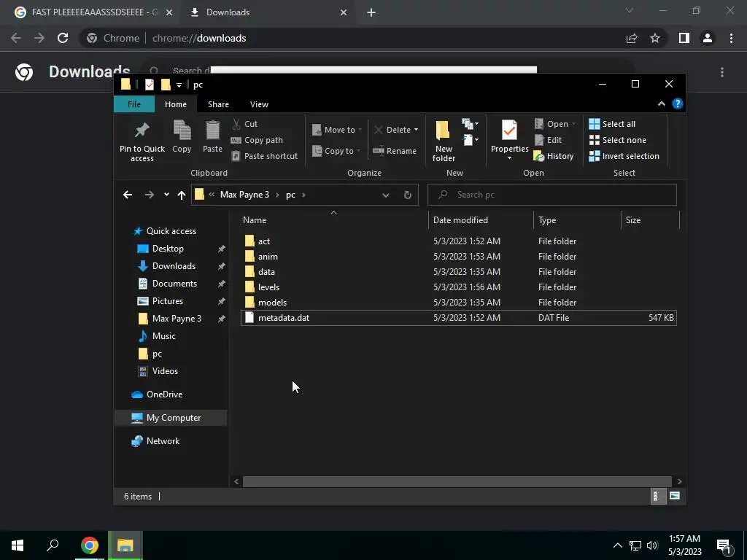Reload the Chrome Downloads page
The width and height of the screenshot is (747, 560).
(63, 38)
